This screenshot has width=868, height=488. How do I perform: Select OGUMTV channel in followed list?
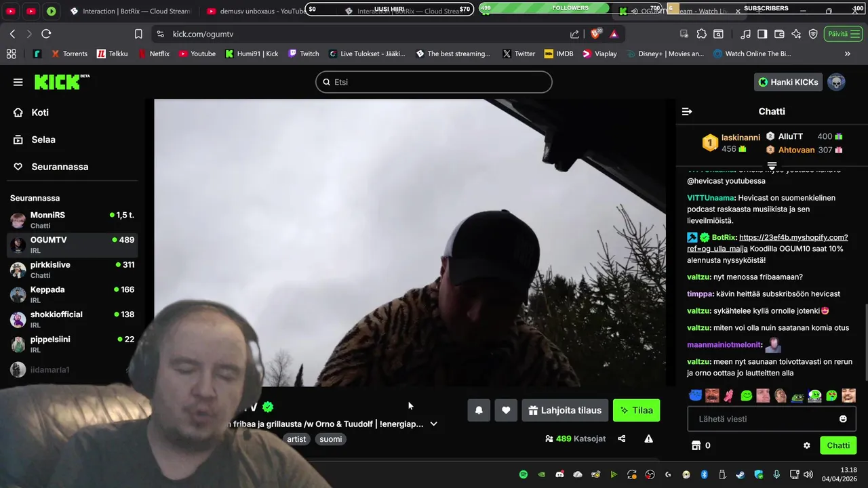coord(73,245)
